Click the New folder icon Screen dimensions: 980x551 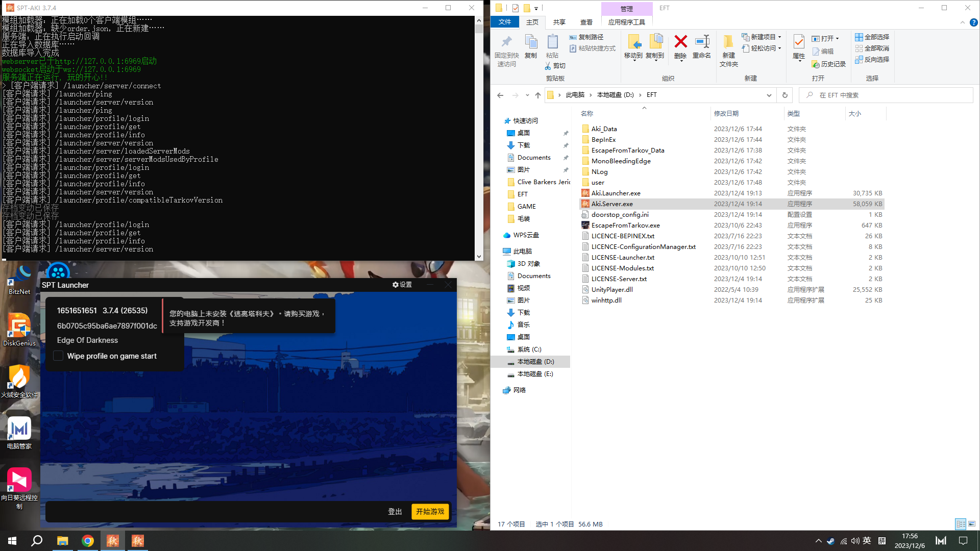[728, 42]
